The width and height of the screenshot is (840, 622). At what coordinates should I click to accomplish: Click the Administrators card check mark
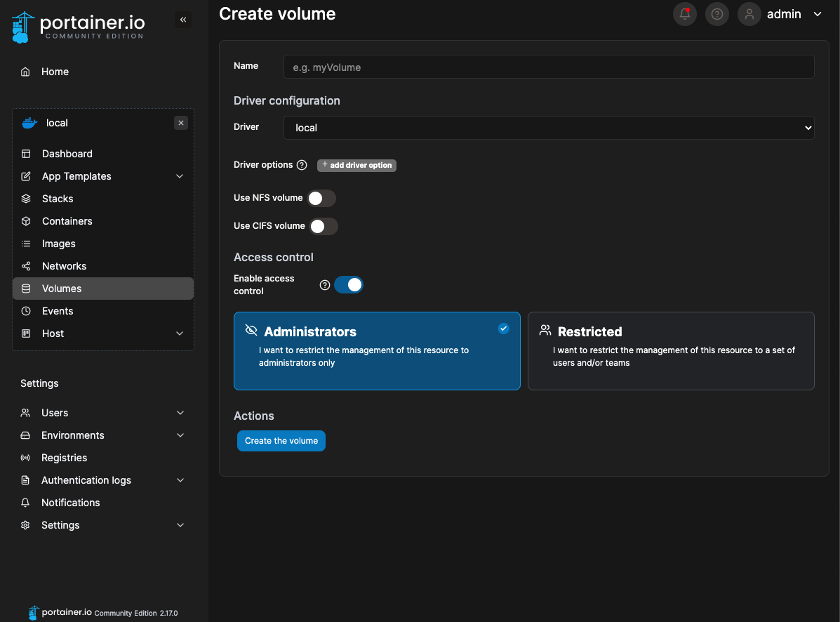point(504,329)
